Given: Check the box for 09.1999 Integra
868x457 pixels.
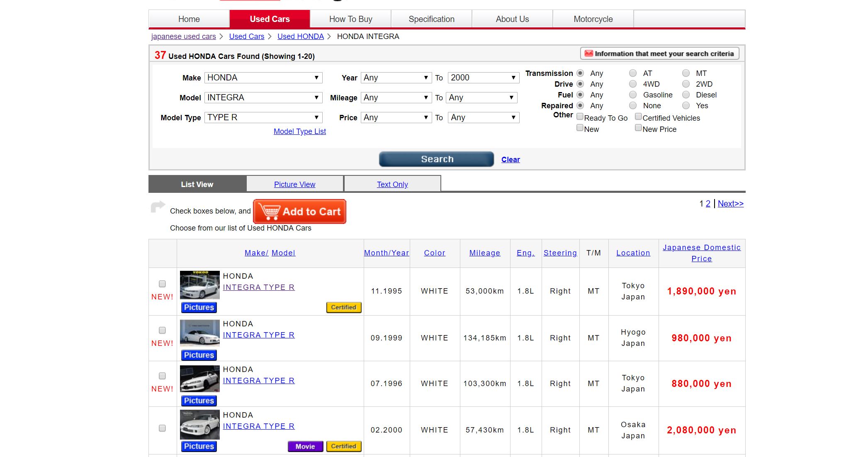Looking at the screenshot, I should click(x=162, y=330).
